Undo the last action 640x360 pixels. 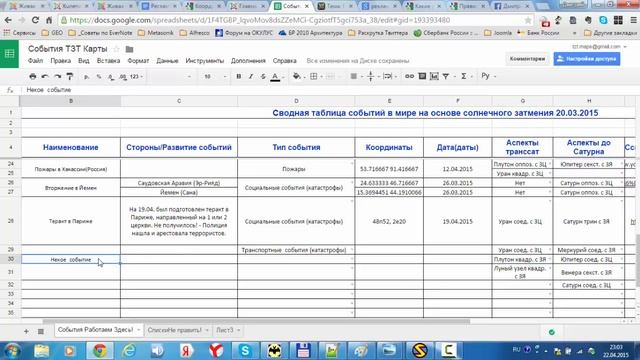45,76
